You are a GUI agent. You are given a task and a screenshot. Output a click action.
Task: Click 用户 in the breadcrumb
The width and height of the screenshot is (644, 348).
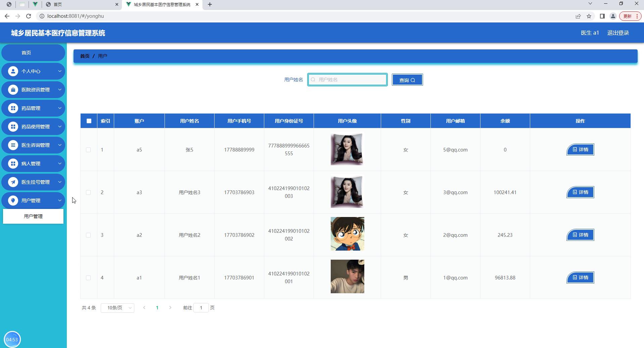[x=102, y=56]
